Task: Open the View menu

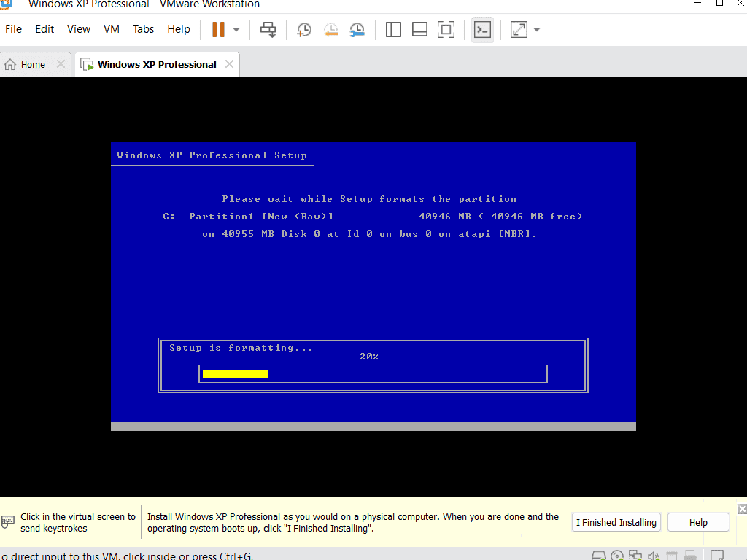Action: tap(79, 29)
